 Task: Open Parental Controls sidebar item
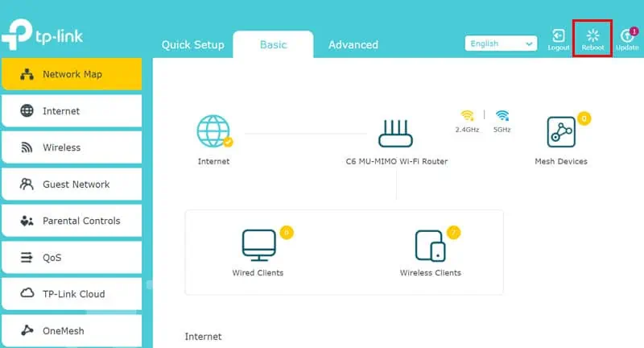pos(72,221)
